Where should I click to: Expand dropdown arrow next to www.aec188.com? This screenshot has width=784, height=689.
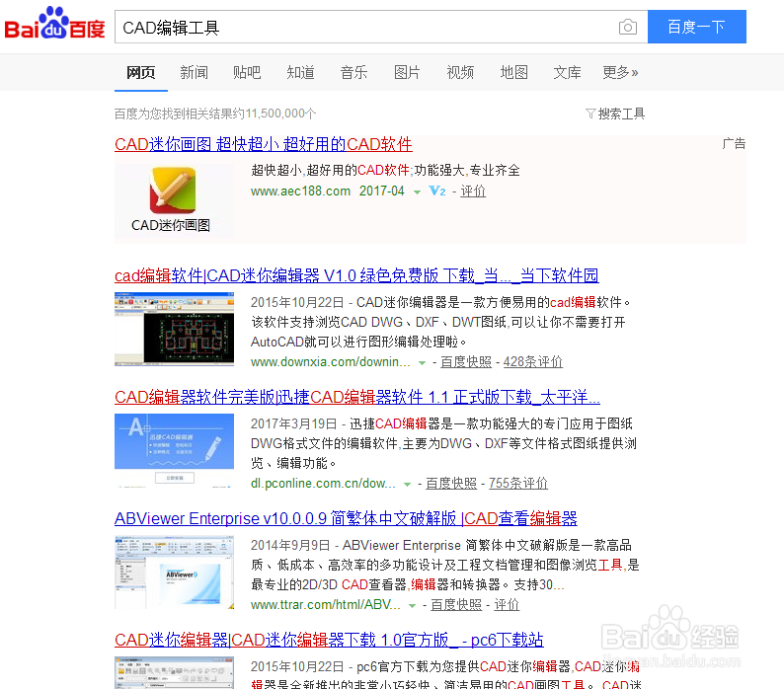pyautogui.click(x=417, y=192)
